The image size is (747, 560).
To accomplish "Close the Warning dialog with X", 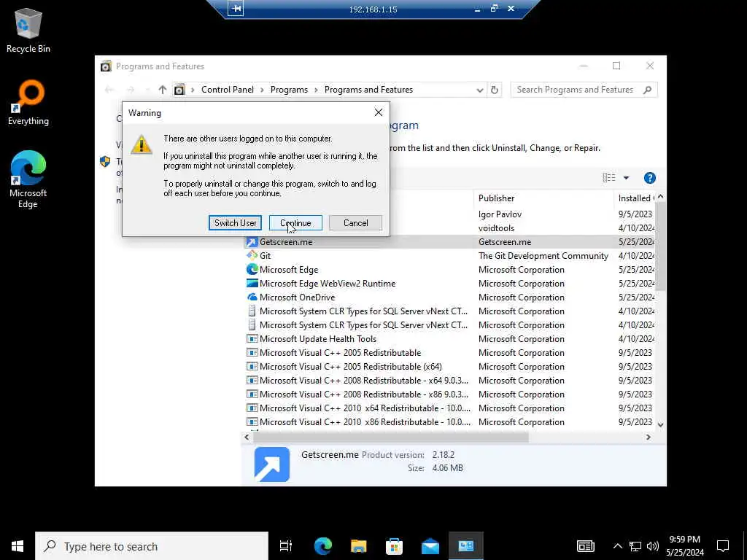I will [x=379, y=112].
